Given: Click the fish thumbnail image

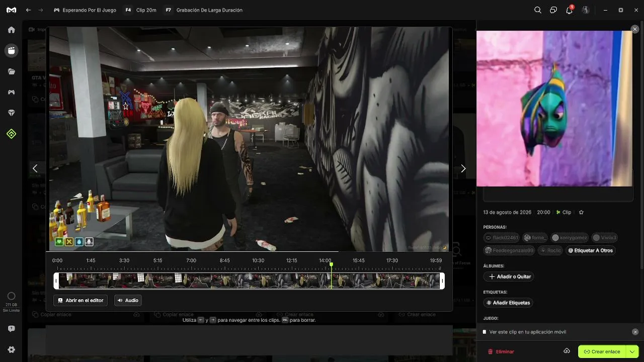Looking at the screenshot, I should tap(554, 109).
